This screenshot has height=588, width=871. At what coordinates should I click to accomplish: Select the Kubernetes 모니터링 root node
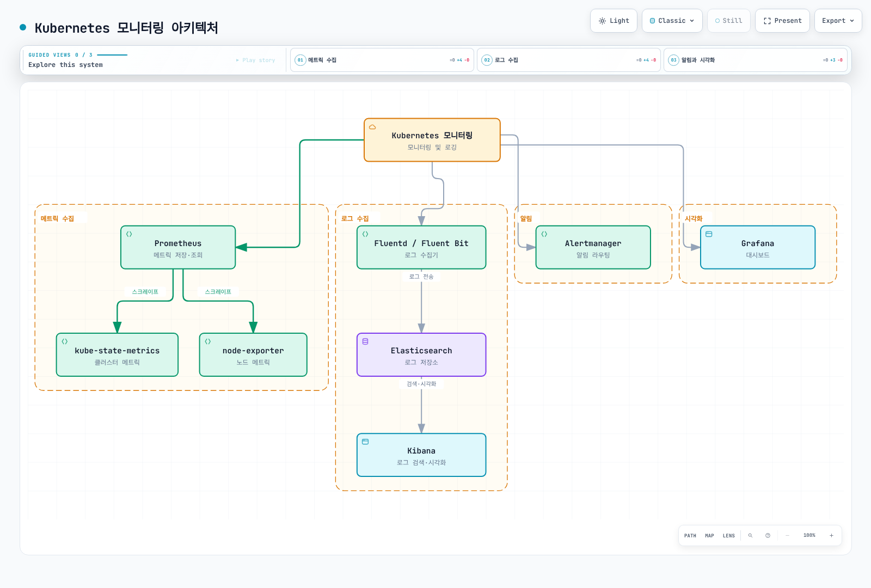pos(432,140)
